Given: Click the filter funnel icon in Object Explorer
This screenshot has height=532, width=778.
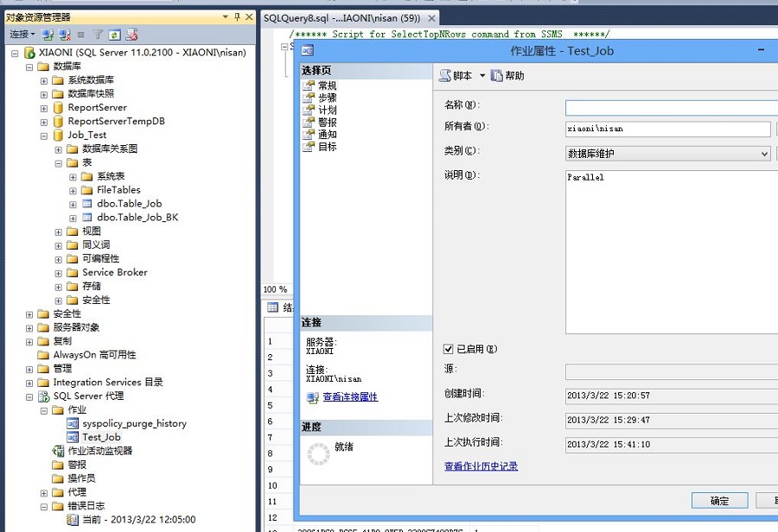Looking at the screenshot, I should [98, 35].
